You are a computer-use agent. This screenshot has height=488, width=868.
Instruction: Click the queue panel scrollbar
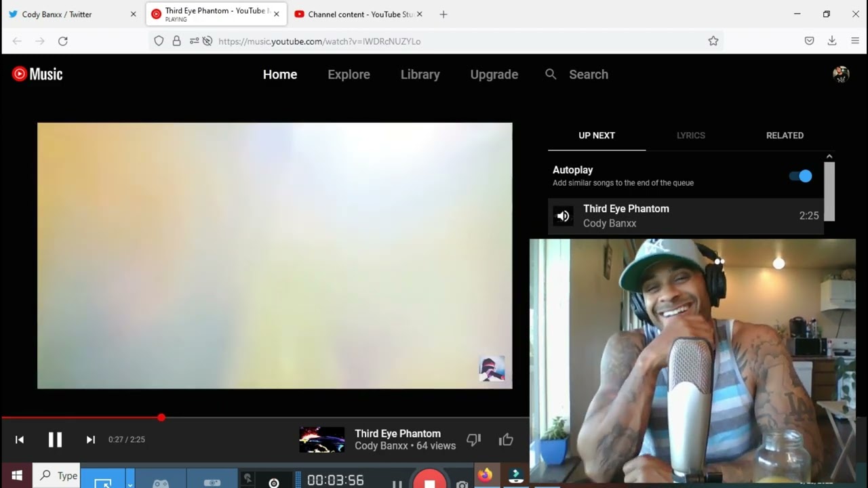[x=829, y=191]
